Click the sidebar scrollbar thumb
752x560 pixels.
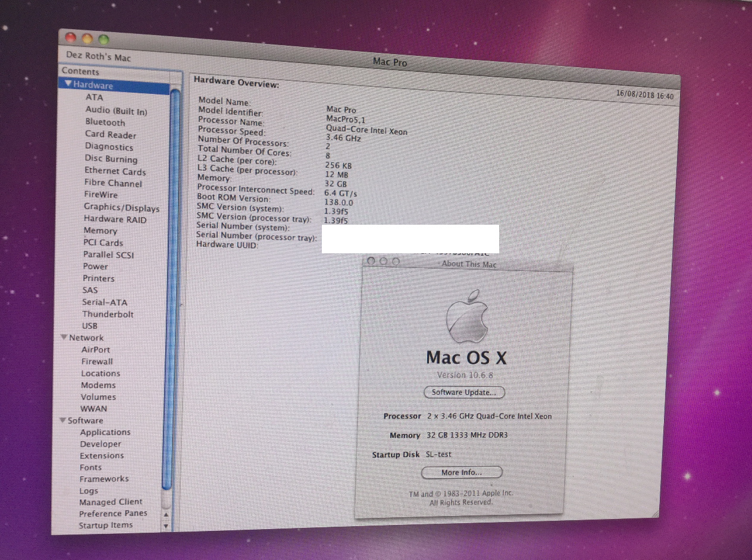click(x=170, y=288)
